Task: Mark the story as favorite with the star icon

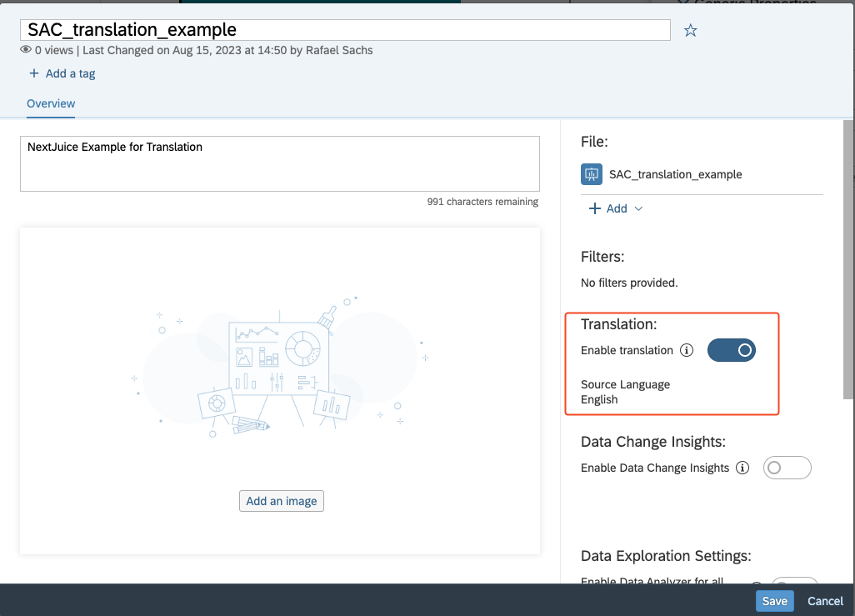Action: point(690,29)
